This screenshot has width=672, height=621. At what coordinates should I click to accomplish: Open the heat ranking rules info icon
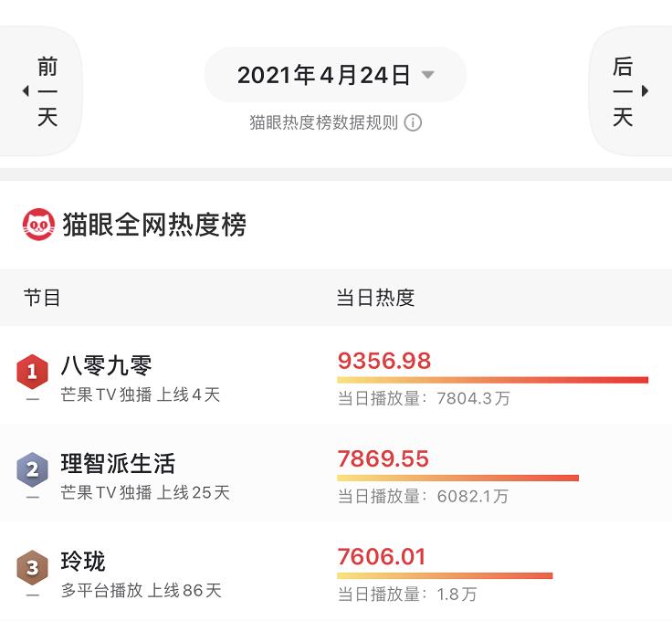click(414, 122)
